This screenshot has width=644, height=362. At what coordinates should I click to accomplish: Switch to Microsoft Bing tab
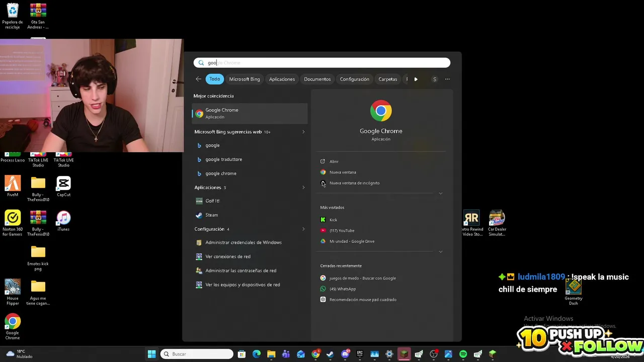click(245, 79)
